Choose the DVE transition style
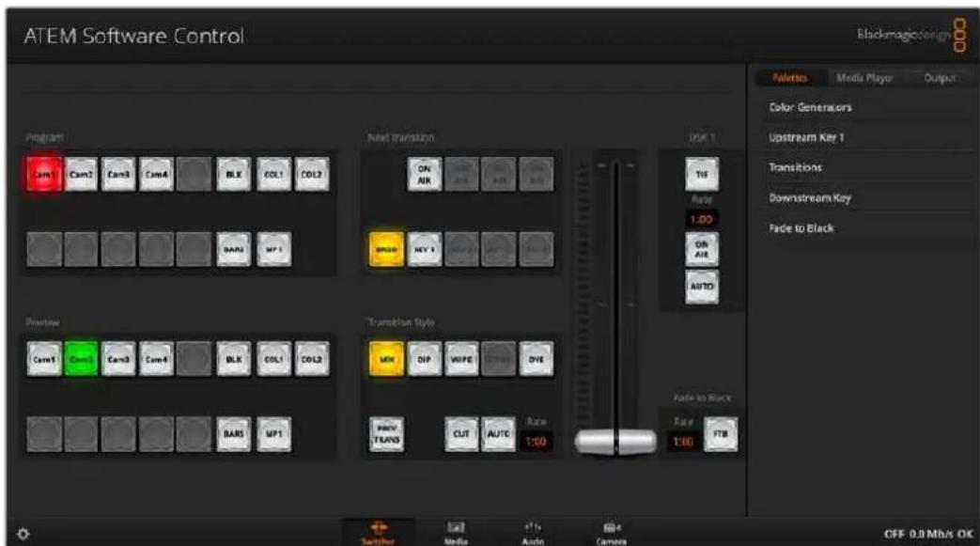The height and width of the screenshot is (546, 980). [x=537, y=359]
